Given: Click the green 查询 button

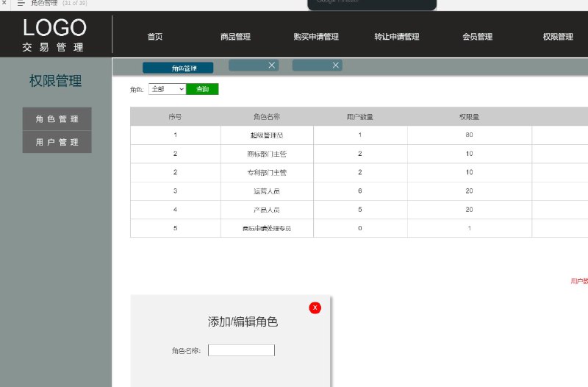Looking at the screenshot, I should click(x=203, y=89).
